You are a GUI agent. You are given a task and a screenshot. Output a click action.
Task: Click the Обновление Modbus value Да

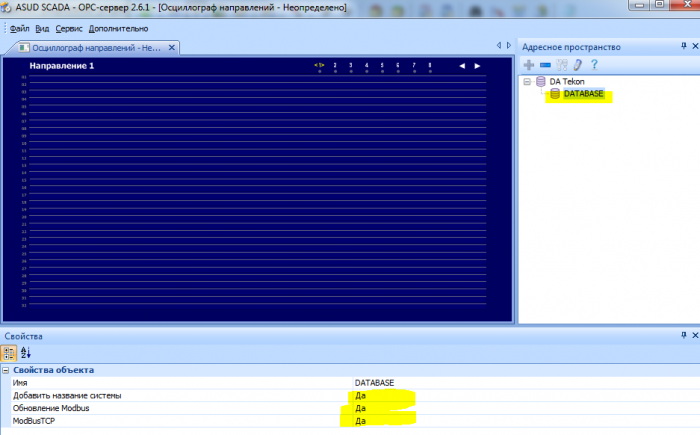click(360, 408)
